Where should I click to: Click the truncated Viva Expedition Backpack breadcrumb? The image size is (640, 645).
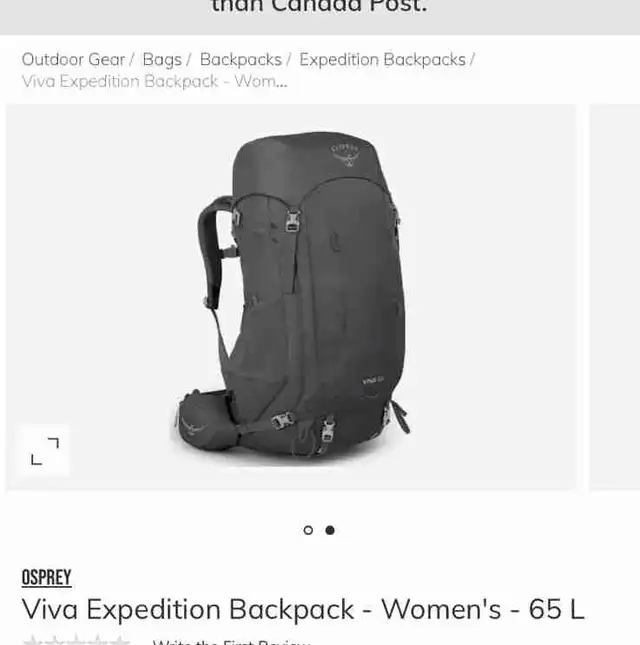[x=155, y=81]
